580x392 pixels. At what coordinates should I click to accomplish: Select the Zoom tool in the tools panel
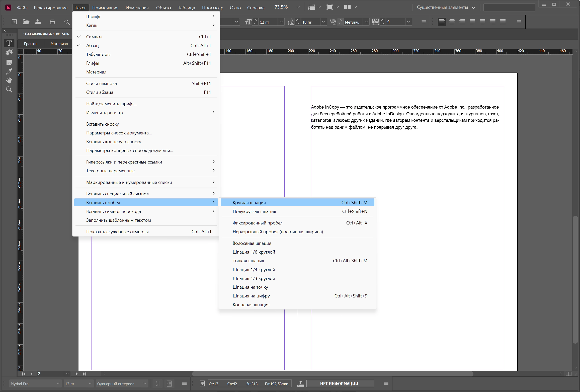tap(9, 90)
